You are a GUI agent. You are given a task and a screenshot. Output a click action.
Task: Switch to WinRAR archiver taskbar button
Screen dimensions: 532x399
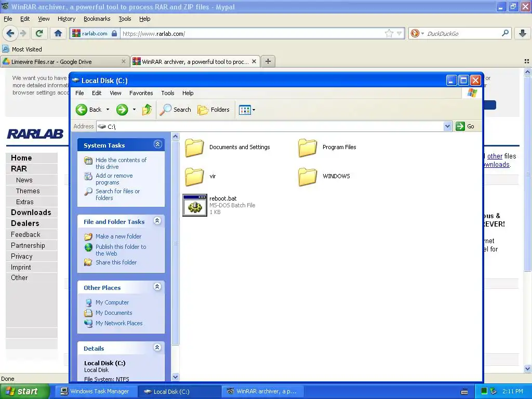click(262, 391)
